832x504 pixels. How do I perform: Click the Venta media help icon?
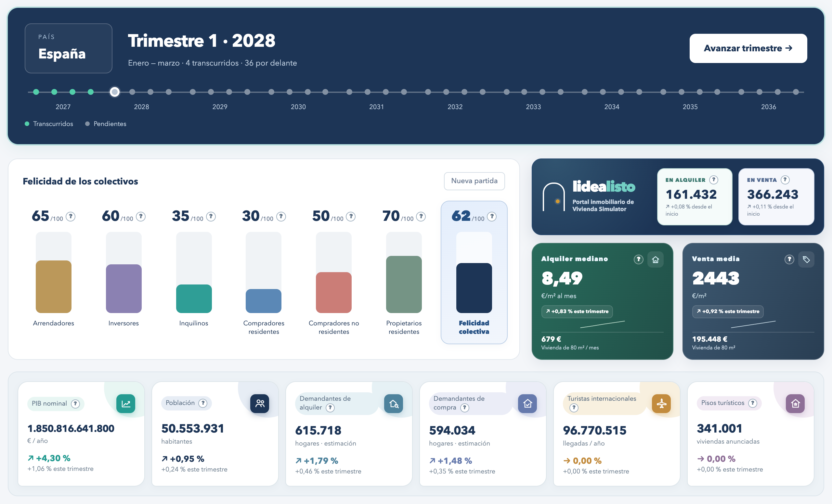tap(789, 259)
